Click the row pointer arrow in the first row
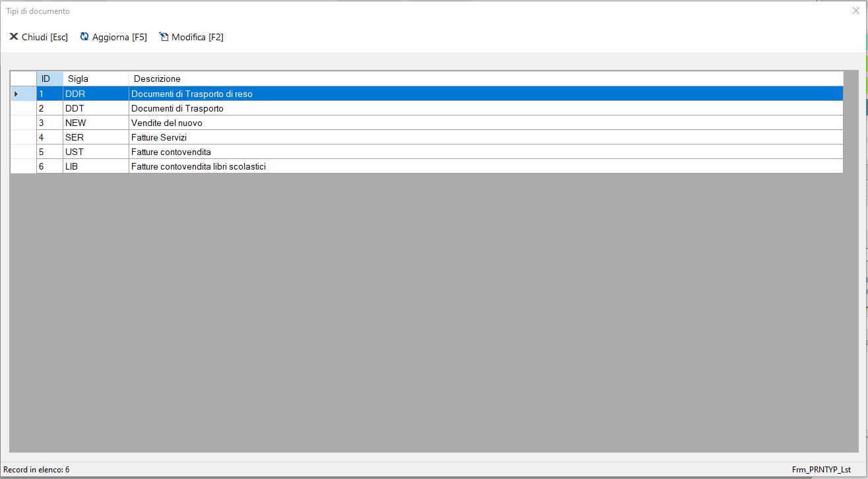The width and height of the screenshot is (868, 479). point(16,94)
